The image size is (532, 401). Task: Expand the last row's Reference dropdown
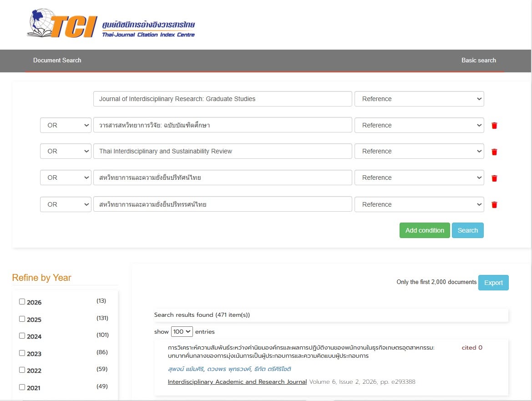point(419,204)
